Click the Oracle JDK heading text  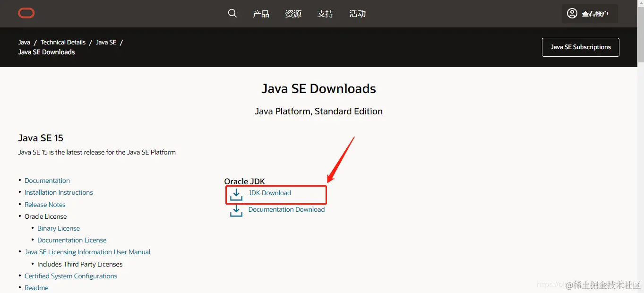pos(245,181)
